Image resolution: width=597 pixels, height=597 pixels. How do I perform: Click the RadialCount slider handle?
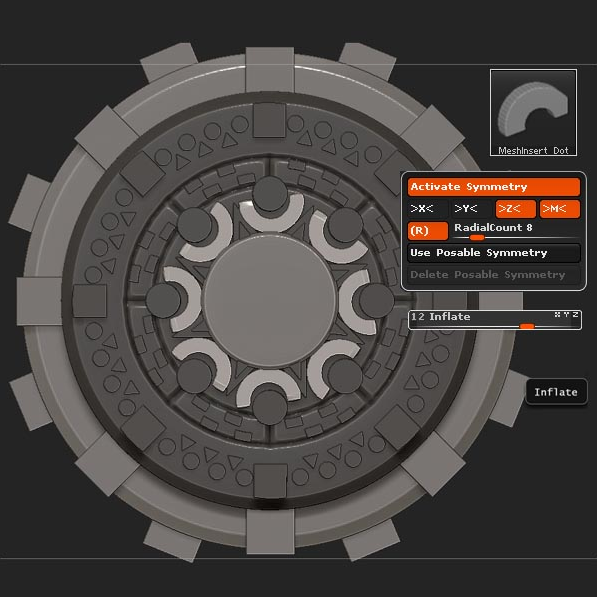pyautogui.click(x=477, y=238)
